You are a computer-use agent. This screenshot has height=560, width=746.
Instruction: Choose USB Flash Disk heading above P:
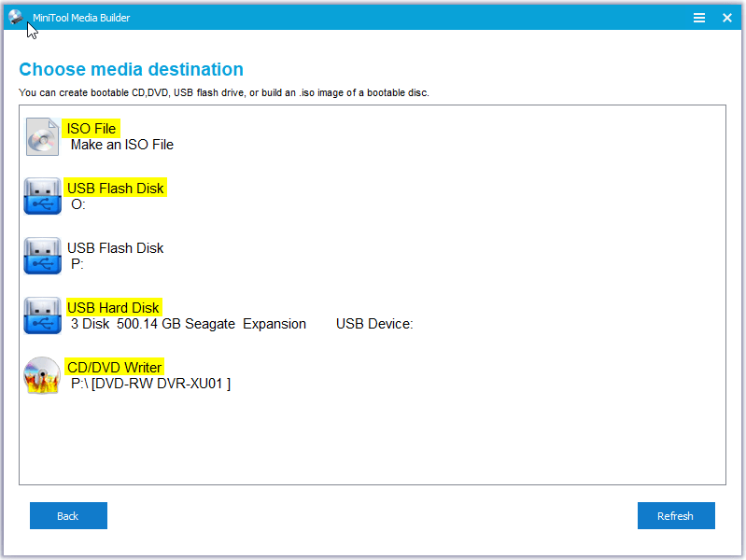116,248
